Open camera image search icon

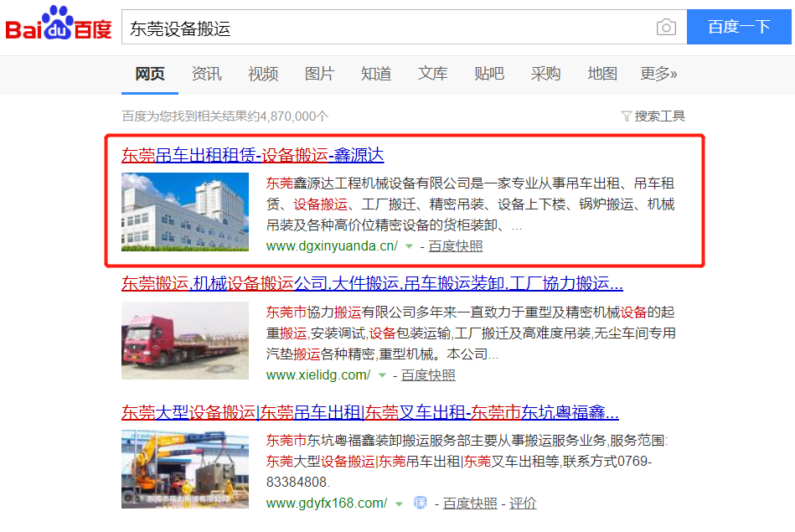pos(666,27)
